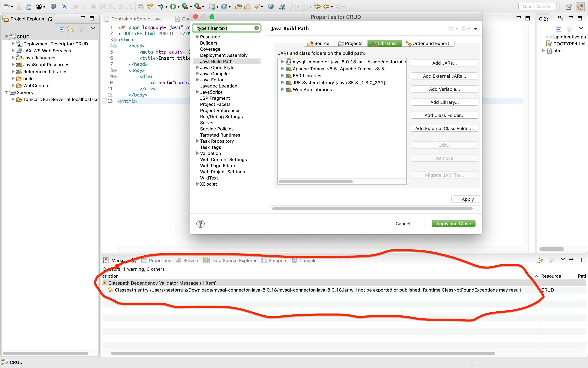Select Deployment Assembly in properties list
The height and width of the screenshot is (368, 588).
(224, 55)
